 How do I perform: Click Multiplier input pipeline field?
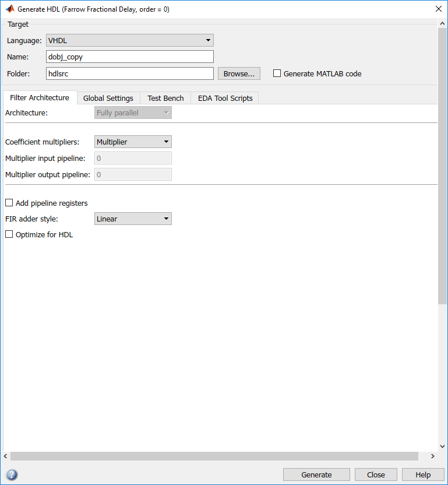133,158
